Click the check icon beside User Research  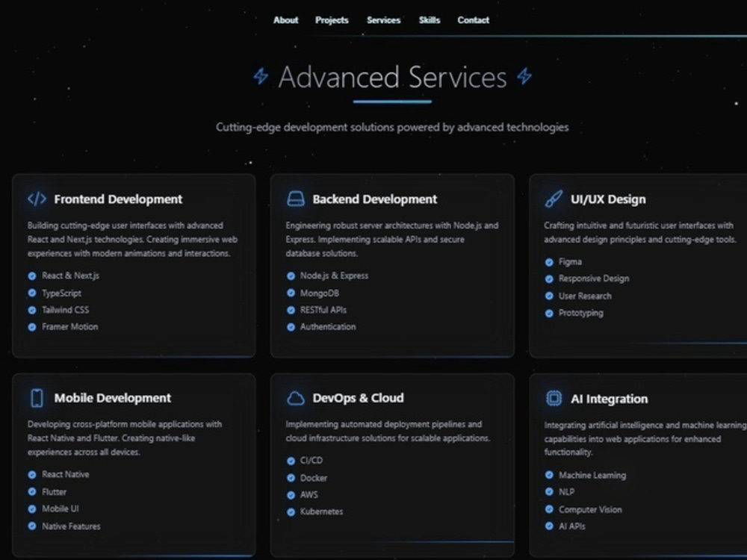[x=549, y=296]
